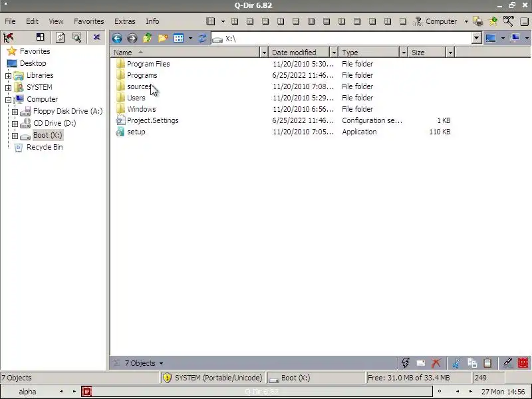
Task: Collapse the Computer tree node
Action: point(8,100)
